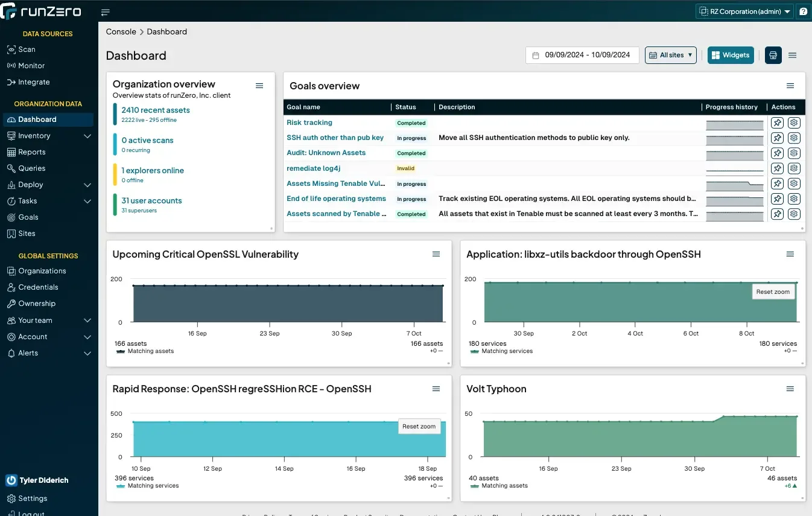Viewport: 812px width, 516px height.
Task: Sort by the Status column header
Action: point(405,107)
